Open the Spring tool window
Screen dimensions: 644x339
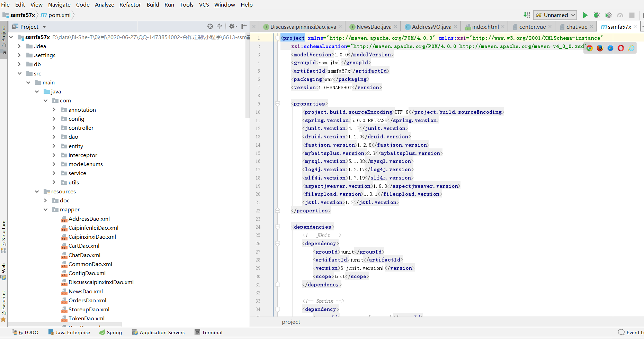[x=111, y=332]
